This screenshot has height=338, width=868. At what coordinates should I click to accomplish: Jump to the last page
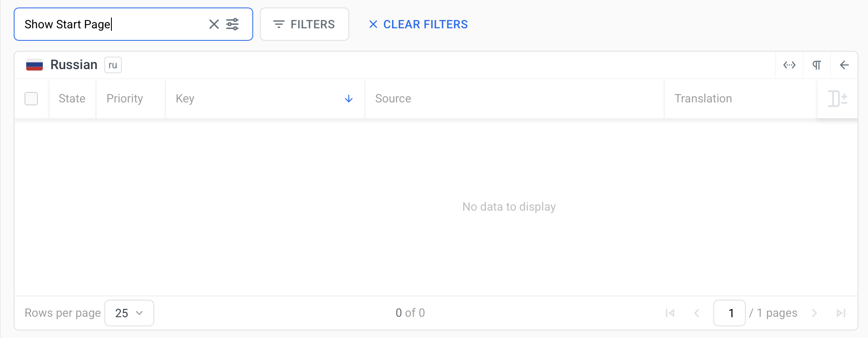(841, 313)
